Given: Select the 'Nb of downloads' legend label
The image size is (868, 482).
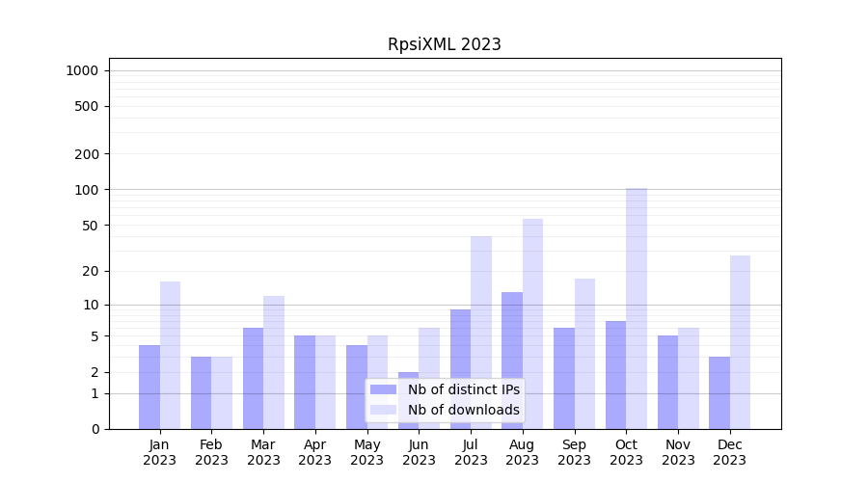Looking at the screenshot, I should 463,410.
